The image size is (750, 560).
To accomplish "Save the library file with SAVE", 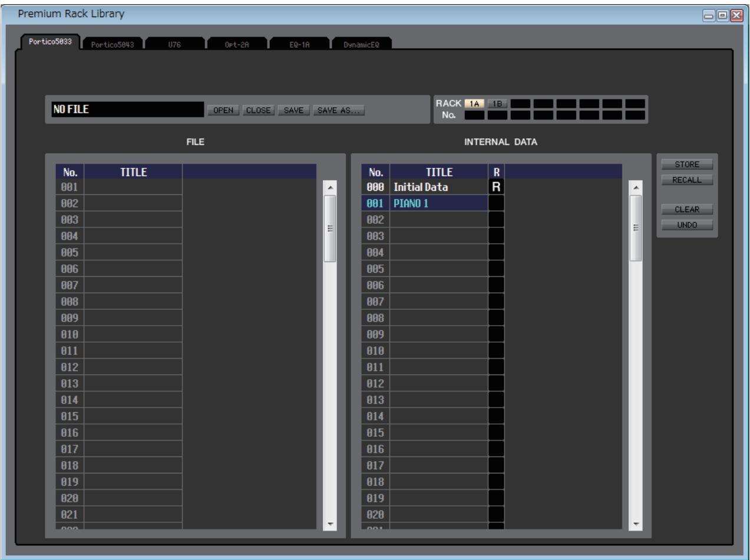I will pos(293,110).
